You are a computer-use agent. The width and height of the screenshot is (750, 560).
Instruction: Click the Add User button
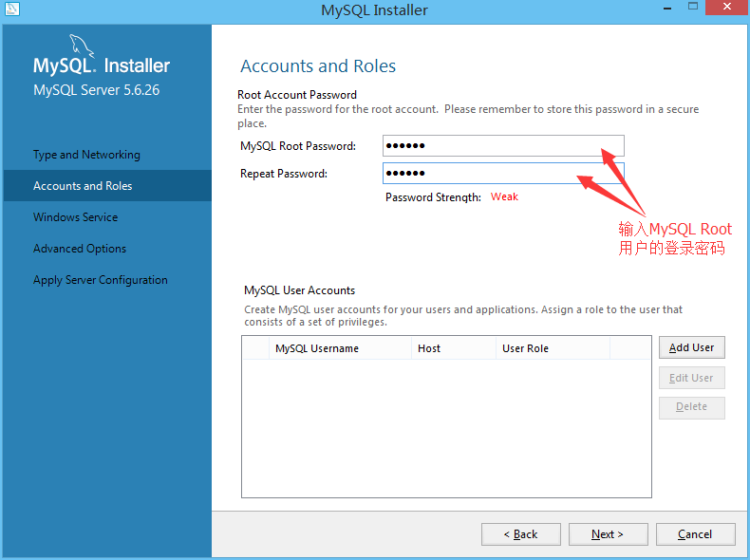point(692,347)
